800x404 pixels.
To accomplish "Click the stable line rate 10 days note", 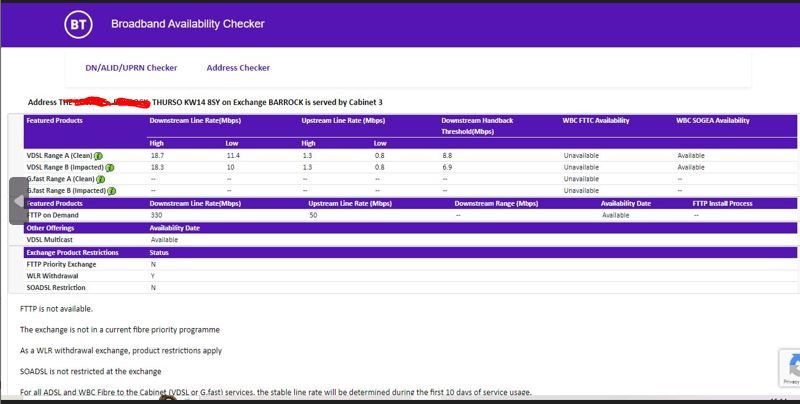I will coord(276,393).
